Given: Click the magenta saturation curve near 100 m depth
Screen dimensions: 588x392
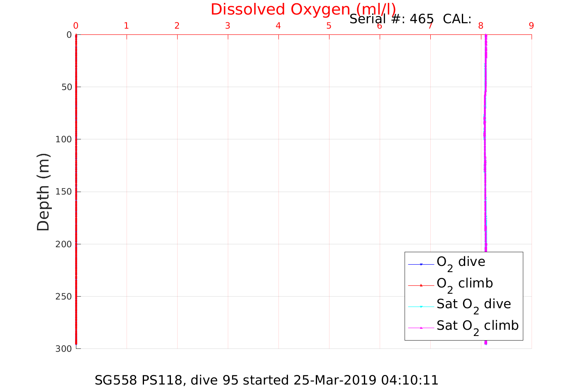Looking at the screenshot, I should (x=484, y=139).
